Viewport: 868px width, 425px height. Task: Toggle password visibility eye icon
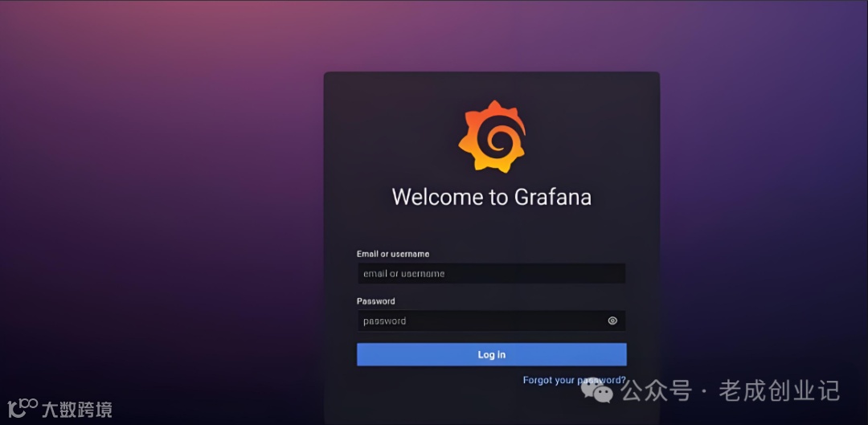click(612, 321)
